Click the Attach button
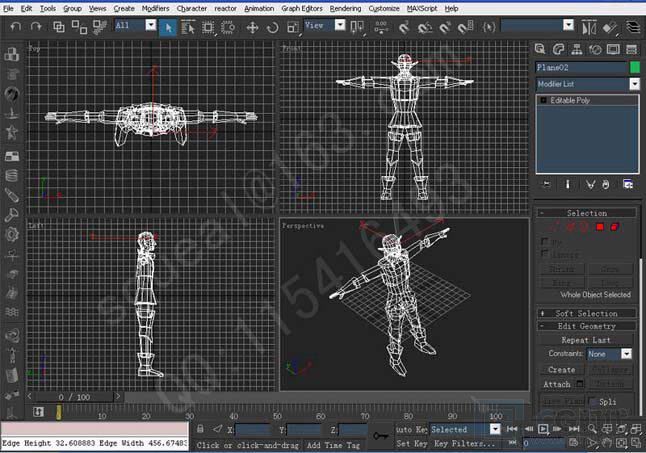 tap(557, 384)
